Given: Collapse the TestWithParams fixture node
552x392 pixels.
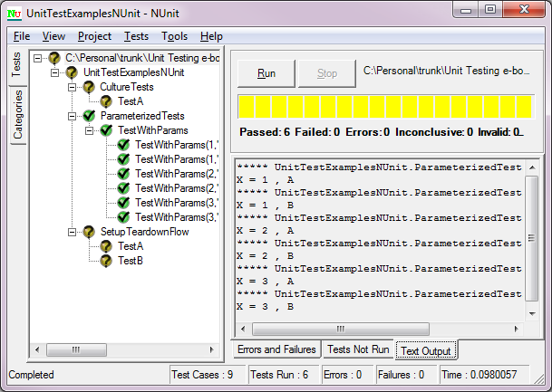Looking at the screenshot, I should [x=90, y=130].
